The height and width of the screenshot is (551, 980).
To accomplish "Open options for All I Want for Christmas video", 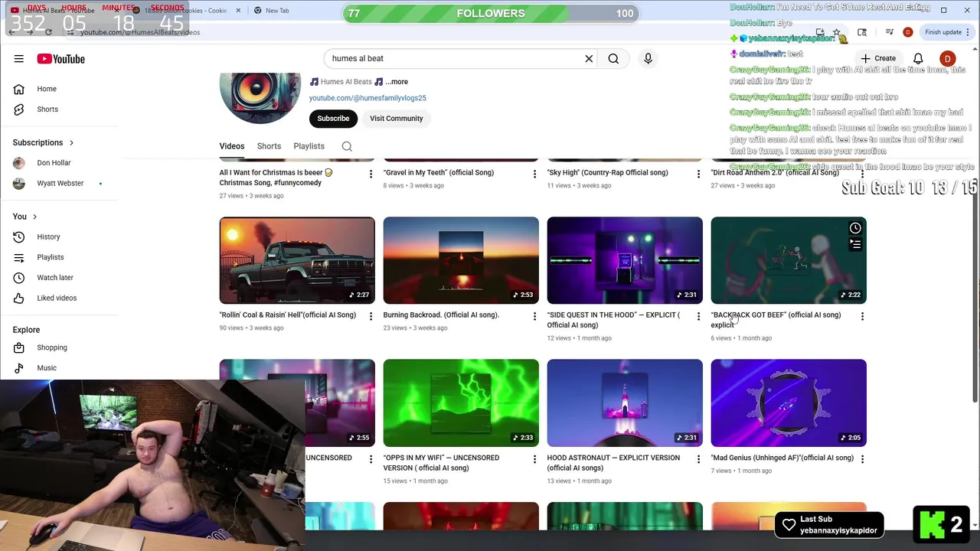I will [x=371, y=174].
